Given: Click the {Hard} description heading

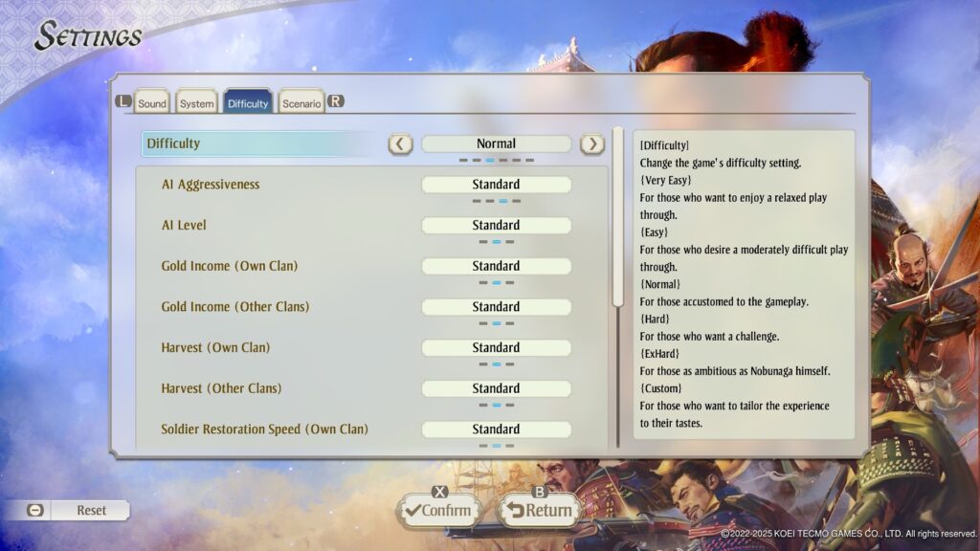Looking at the screenshot, I should point(655,320).
